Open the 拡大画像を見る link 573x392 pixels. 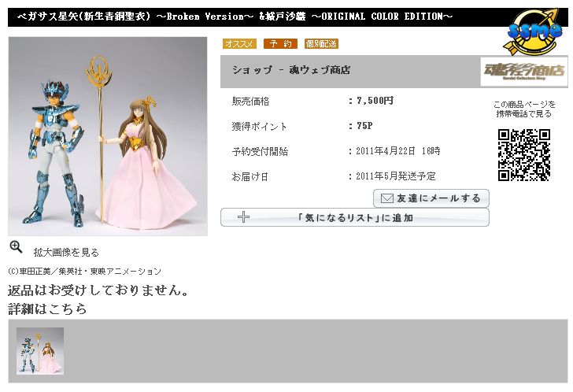pos(66,253)
